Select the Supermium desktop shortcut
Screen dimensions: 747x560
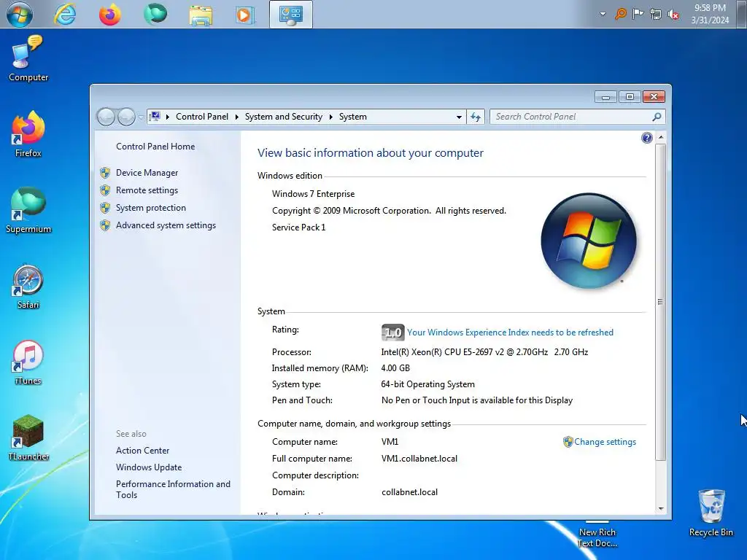point(28,211)
